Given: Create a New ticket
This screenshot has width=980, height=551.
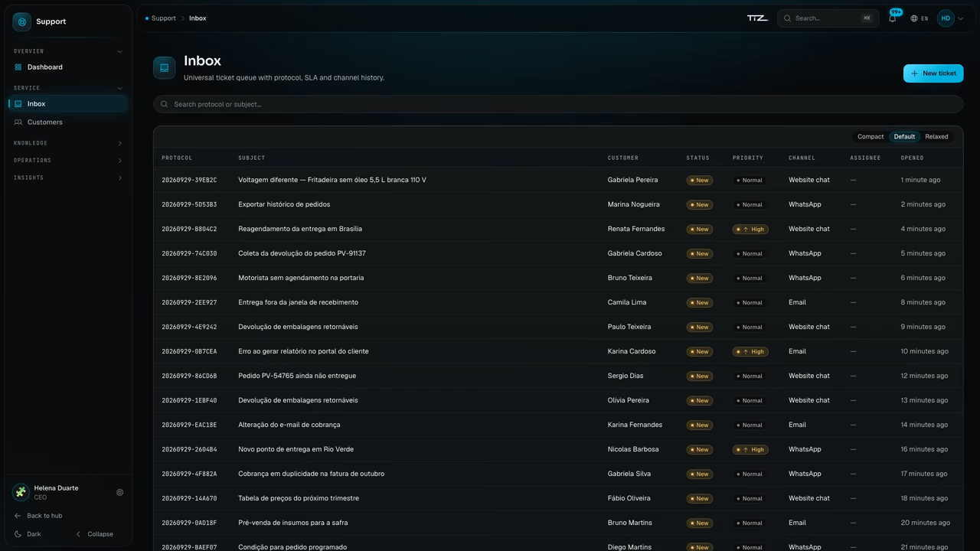Looking at the screenshot, I should click(933, 73).
